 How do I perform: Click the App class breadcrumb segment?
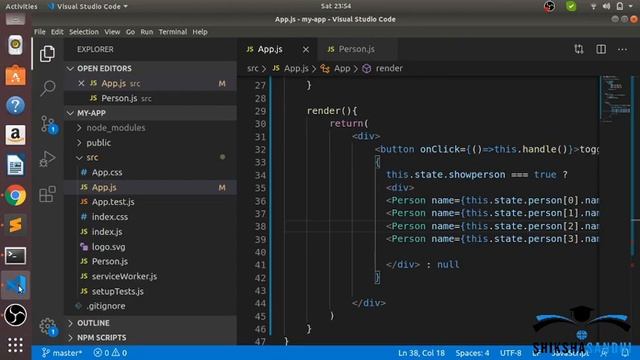pyautogui.click(x=336, y=69)
